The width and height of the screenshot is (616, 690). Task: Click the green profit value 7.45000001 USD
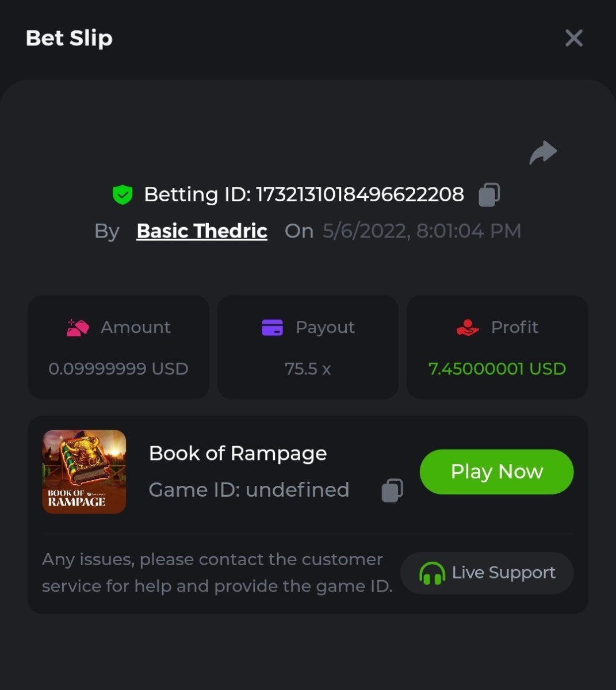(497, 369)
